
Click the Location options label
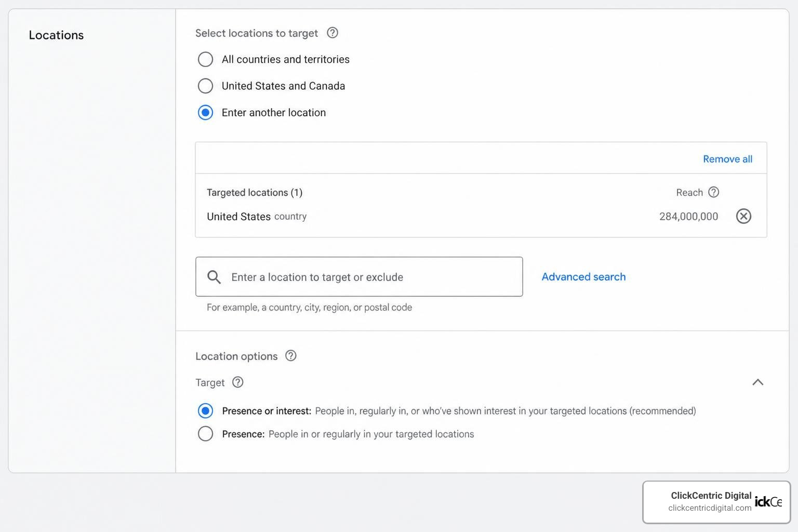(x=236, y=356)
